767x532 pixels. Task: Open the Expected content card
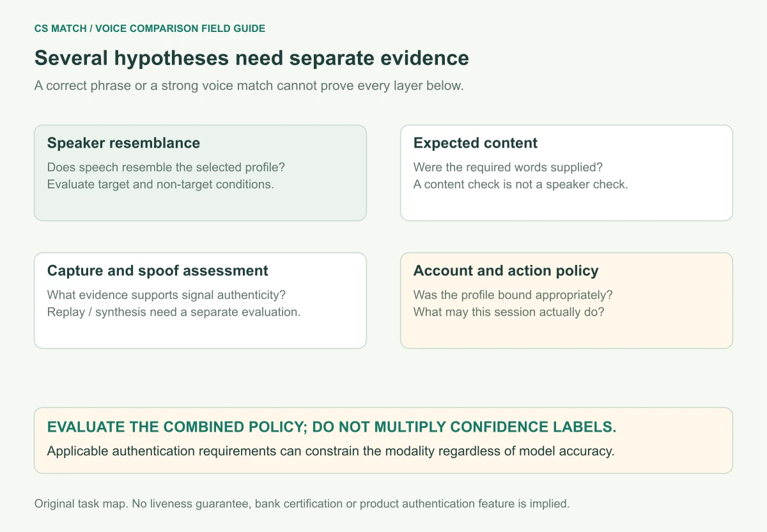[566, 173]
